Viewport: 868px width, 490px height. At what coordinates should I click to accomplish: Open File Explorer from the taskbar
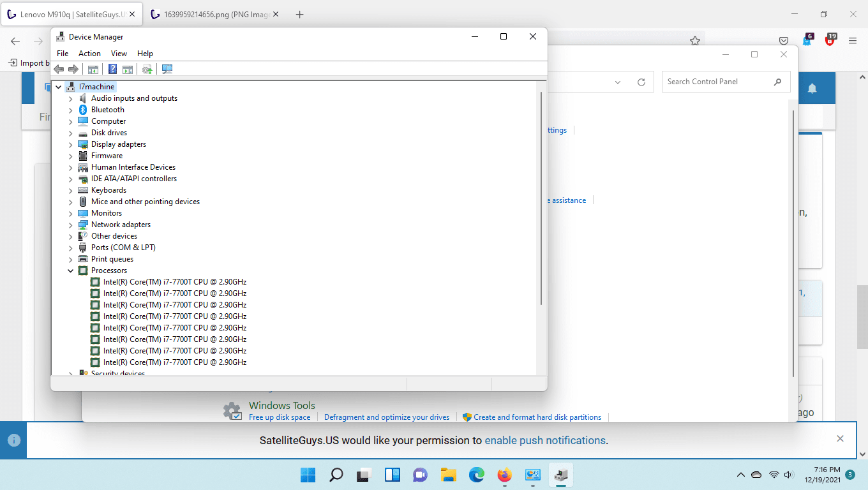click(449, 475)
